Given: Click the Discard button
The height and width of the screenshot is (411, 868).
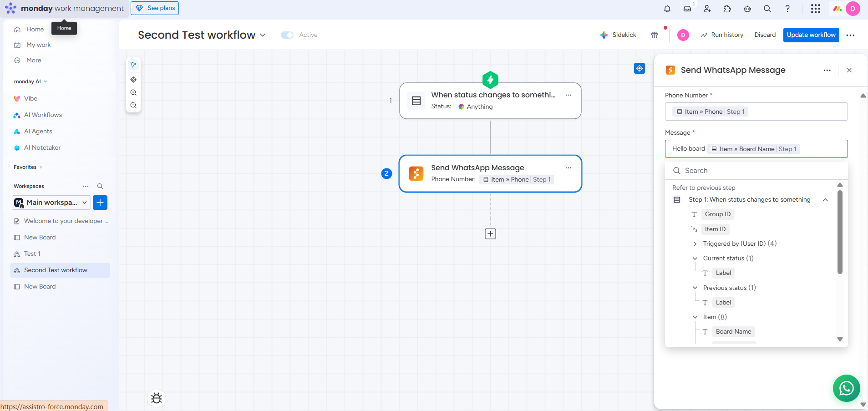Looking at the screenshot, I should pyautogui.click(x=765, y=35).
